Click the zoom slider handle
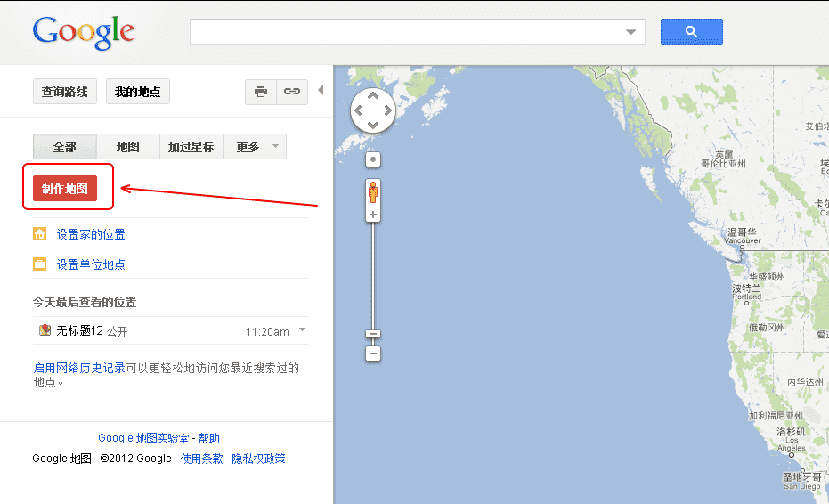This screenshot has height=504, width=829. pyautogui.click(x=373, y=334)
